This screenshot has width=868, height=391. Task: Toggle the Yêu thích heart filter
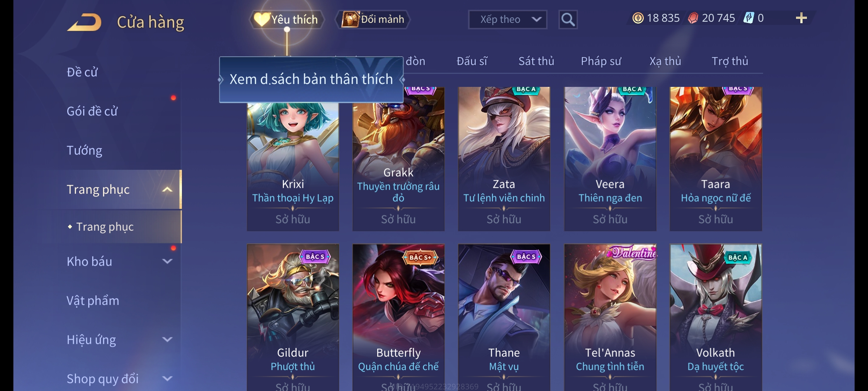pos(286,19)
